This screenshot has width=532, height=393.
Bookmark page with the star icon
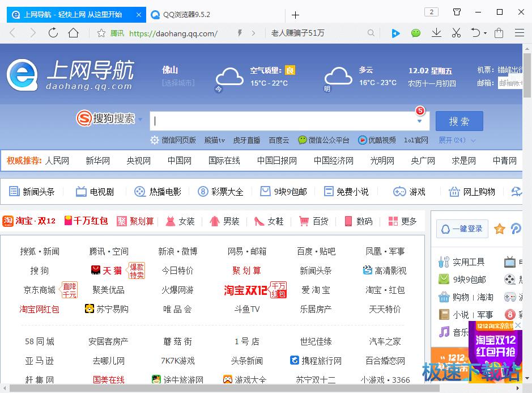[x=101, y=33]
